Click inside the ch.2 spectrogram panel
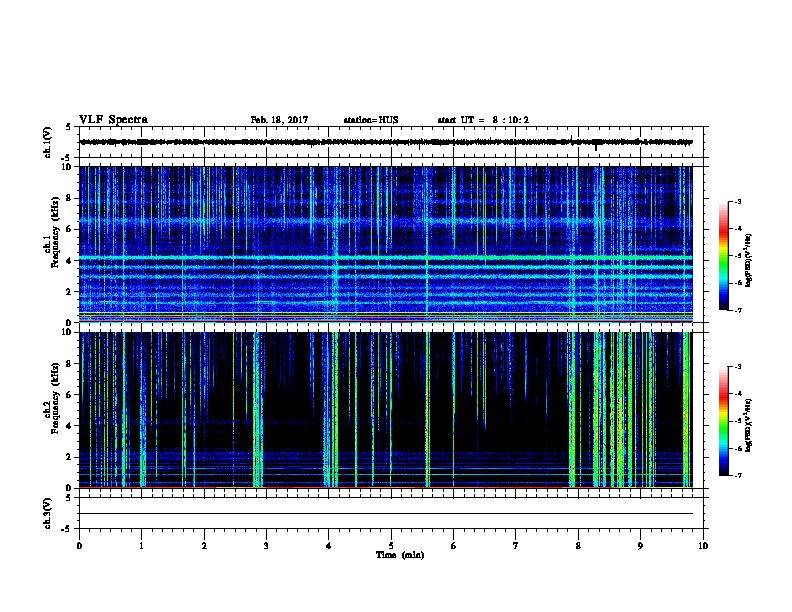Viewport: 792px width, 612px height. [x=386, y=410]
